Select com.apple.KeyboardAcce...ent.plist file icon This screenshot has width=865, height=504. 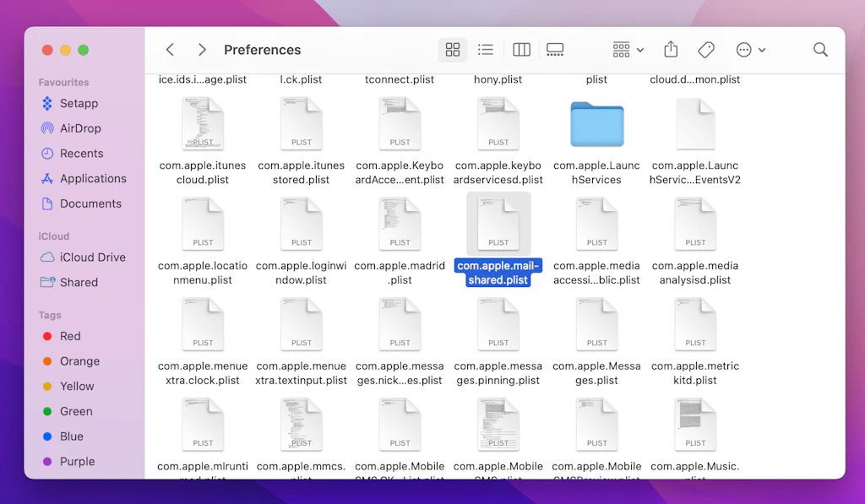tap(400, 123)
